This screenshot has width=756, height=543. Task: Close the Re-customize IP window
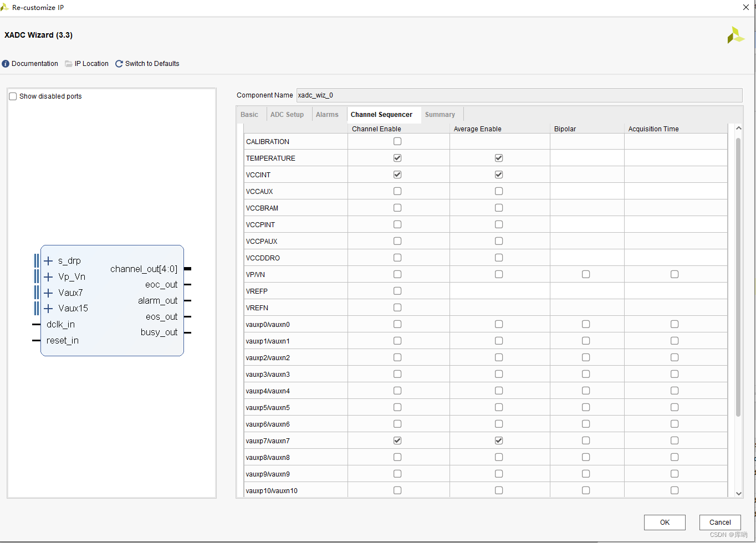(746, 7)
